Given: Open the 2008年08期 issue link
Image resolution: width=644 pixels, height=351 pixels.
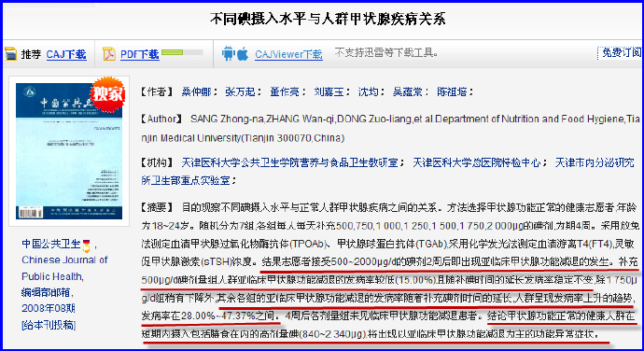Looking at the screenshot, I should click(48, 308).
